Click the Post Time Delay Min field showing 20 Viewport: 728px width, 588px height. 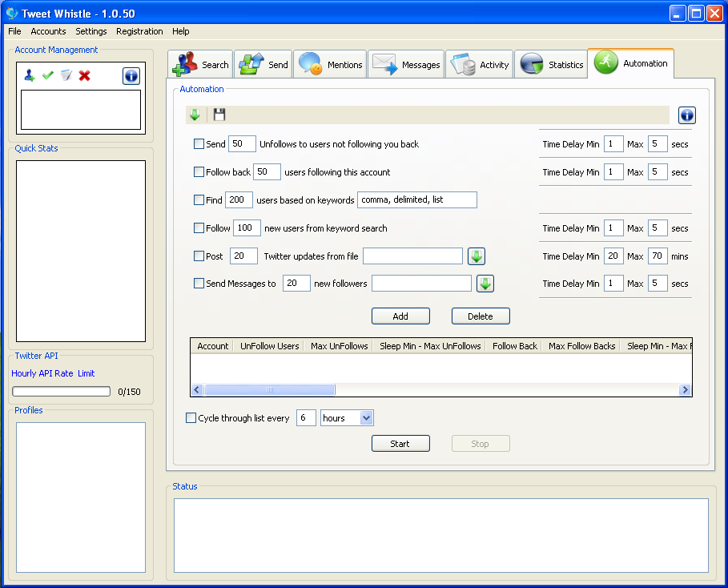click(x=613, y=256)
